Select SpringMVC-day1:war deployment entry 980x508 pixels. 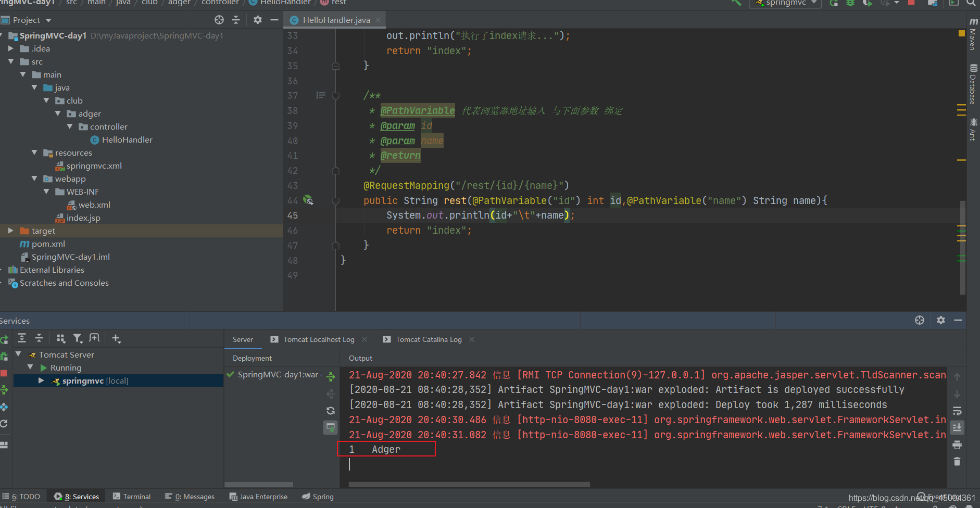pyautogui.click(x=274, y=375)
